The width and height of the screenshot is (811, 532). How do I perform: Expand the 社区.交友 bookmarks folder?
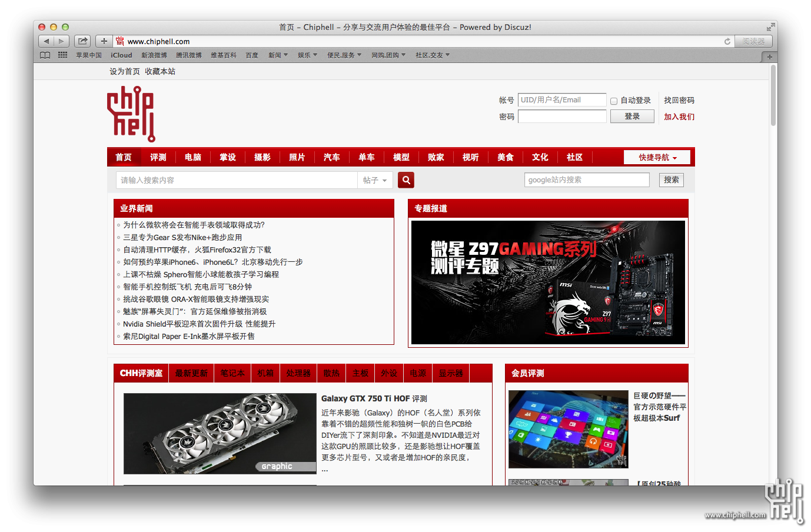coord(433,55)
